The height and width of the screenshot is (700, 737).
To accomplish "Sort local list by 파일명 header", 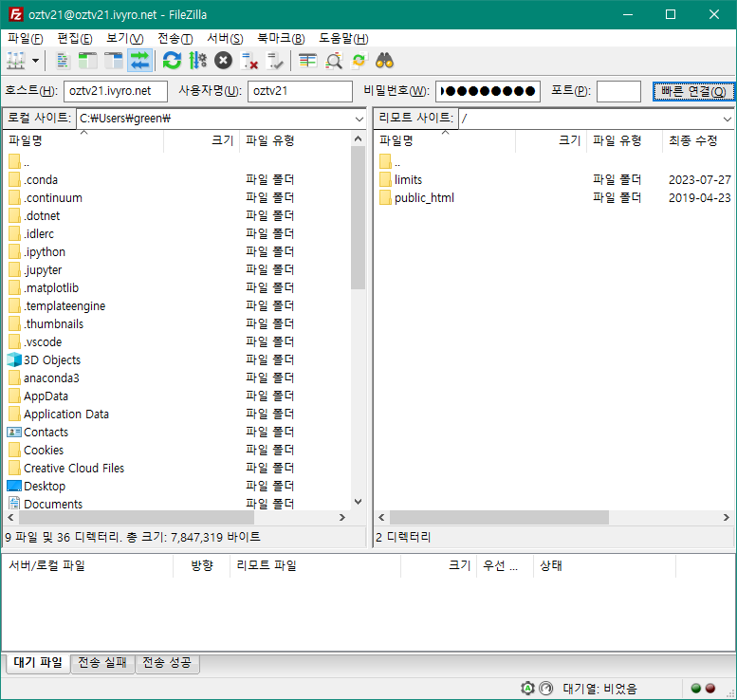I will tap(83, 140).
